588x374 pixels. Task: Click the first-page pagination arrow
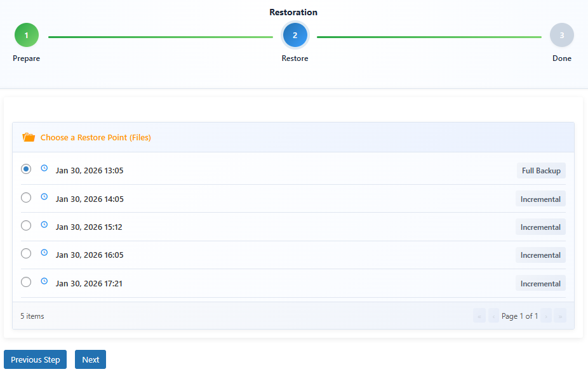(x=479, y=316)
